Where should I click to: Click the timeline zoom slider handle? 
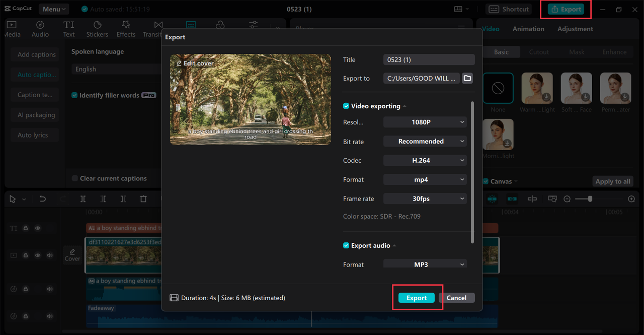coord(590,199)
